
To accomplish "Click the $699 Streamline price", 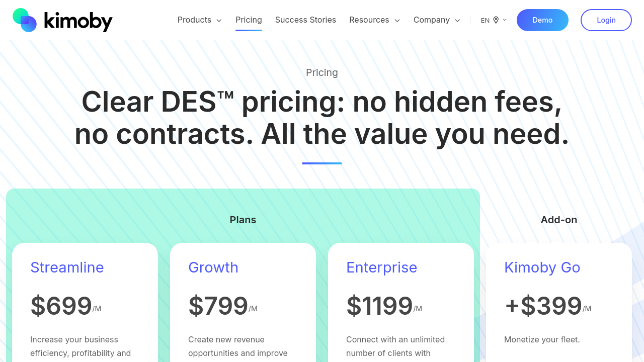I will click(x=61, y=306).
